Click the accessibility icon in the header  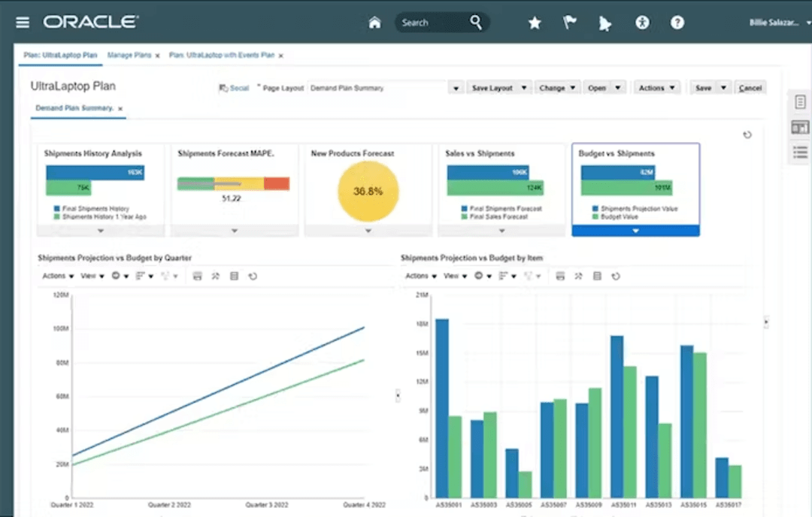tap(642, 23)
